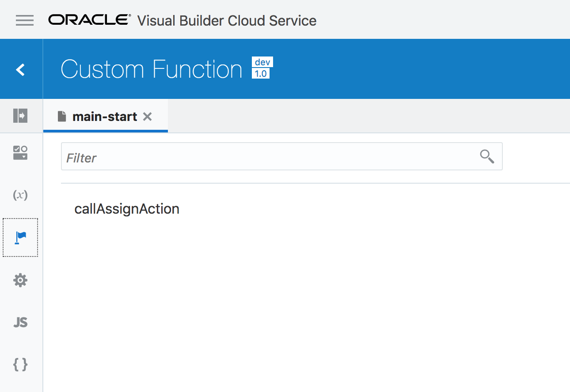Screen dimensions: 570x392
Task: Open the hamburger navigation menu
Action: pyautogui.click(x=25, y=20)
